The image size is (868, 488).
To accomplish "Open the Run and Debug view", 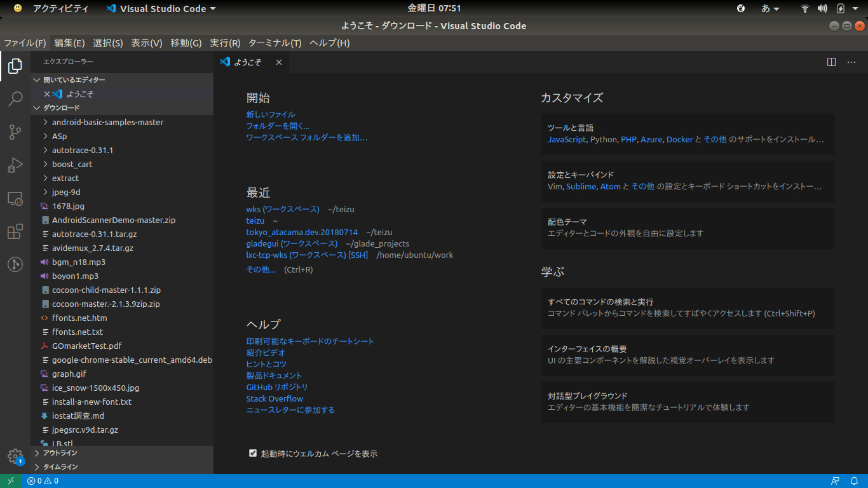I will [x=15, y=165].
